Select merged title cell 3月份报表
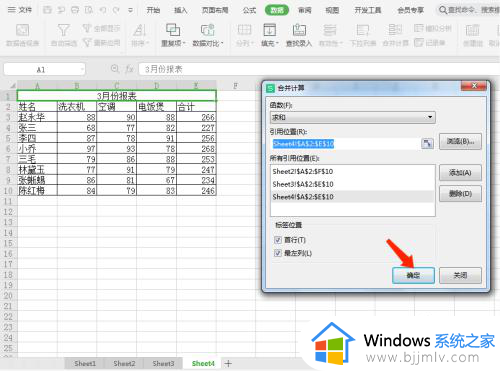This screenshot has width=500, height=371. 117,96
